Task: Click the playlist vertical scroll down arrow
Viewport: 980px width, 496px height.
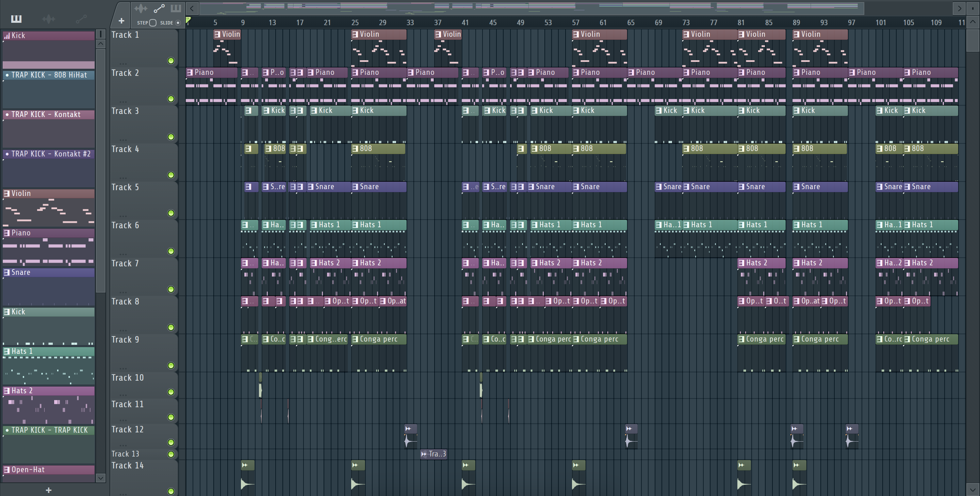Action: point(973,490)
